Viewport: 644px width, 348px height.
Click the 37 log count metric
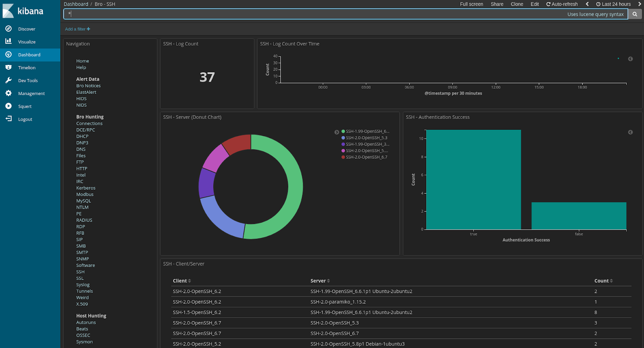(x=207, y=77)
